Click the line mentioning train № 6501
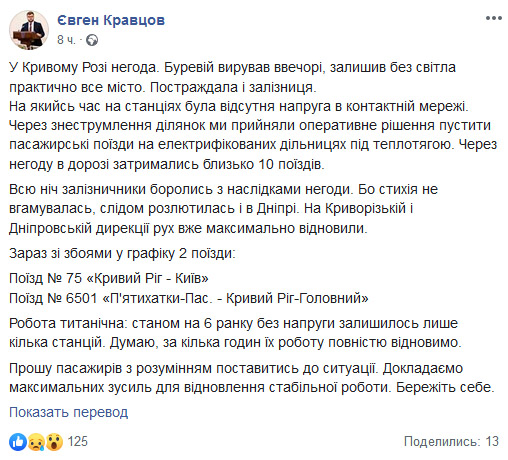 (189, 298)
